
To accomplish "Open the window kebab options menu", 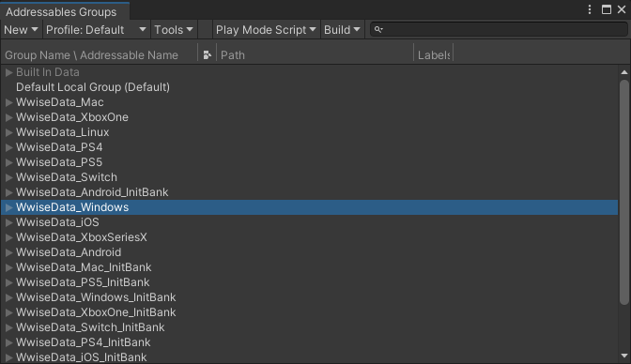I will [x=590, y=9].
